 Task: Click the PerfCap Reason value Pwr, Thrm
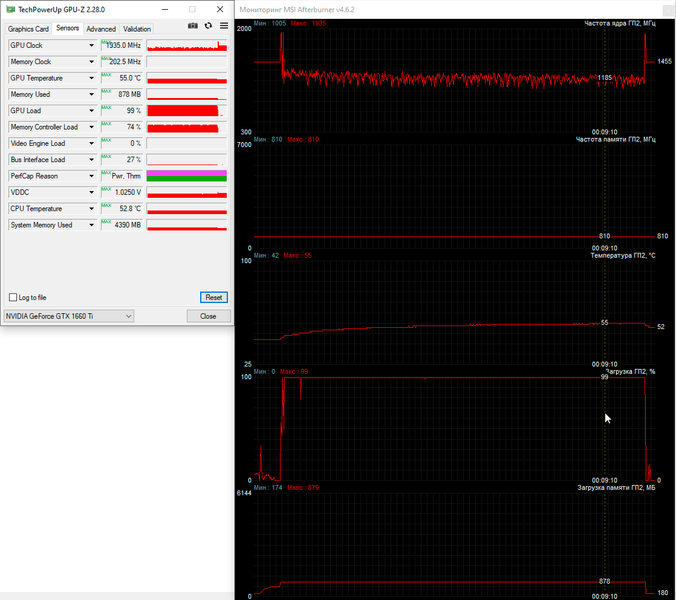click(x=122, y=176)
